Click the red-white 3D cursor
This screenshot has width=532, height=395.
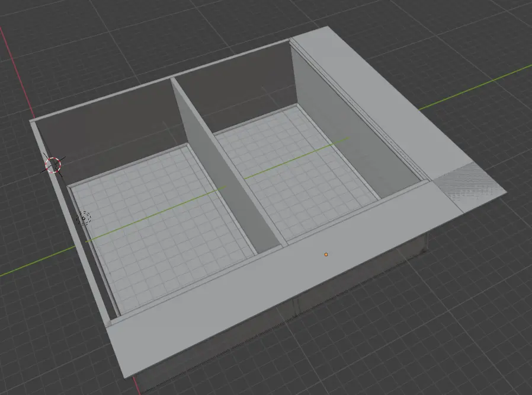tap(53, 164)
